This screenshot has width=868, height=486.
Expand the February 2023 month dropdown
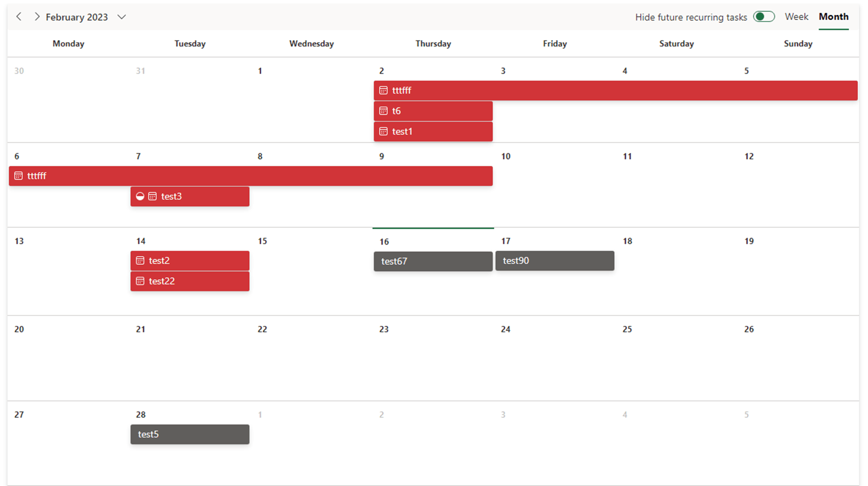(122, 17)
